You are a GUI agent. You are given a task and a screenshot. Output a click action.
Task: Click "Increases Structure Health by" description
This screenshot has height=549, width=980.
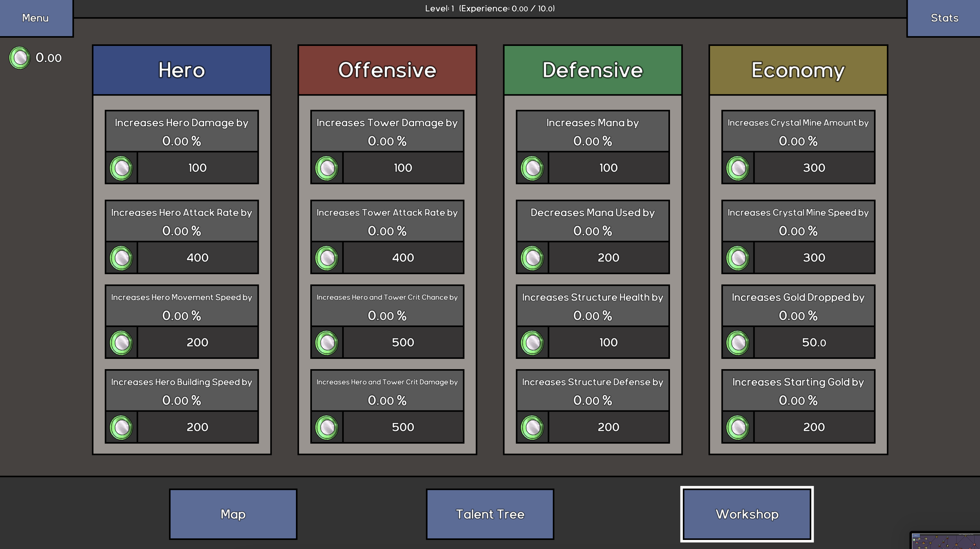(x=593, y=297)
